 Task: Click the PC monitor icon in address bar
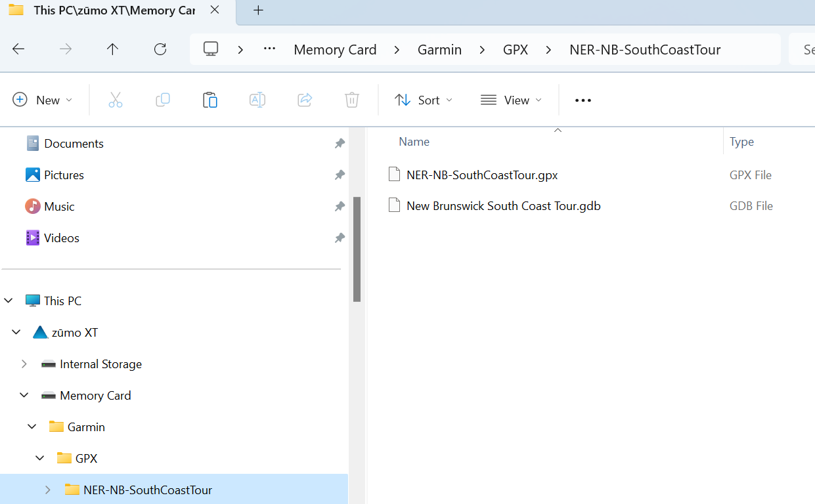[x=211, y=49]
